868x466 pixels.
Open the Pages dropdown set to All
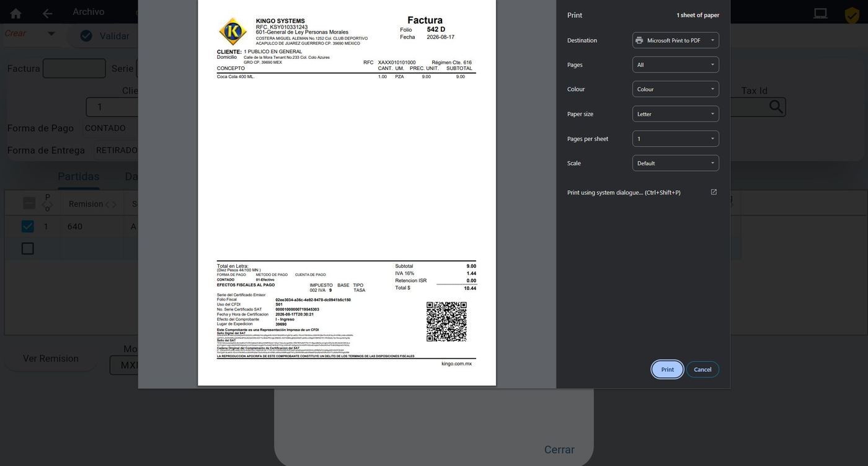pyautogui.click(x=676, y=64)
